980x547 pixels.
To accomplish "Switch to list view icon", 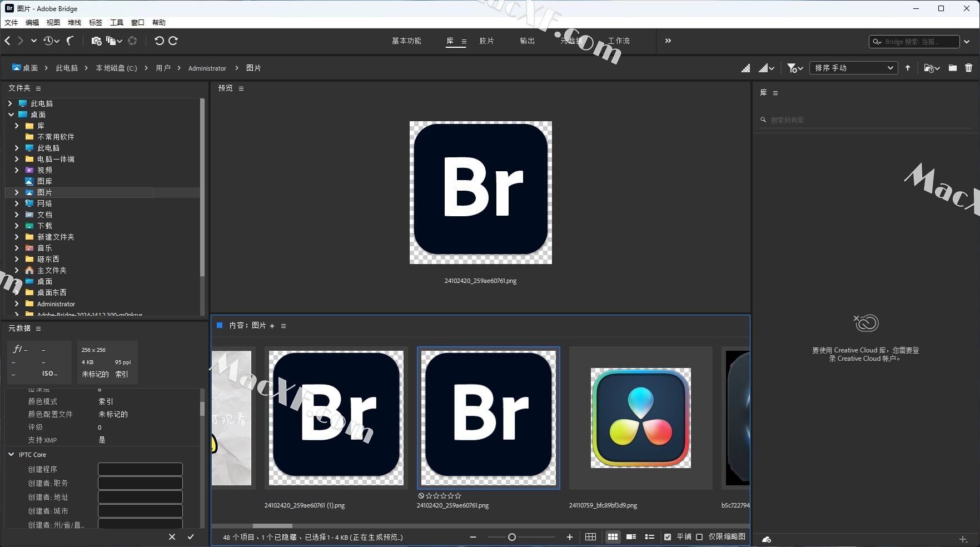I will point(649,537).
